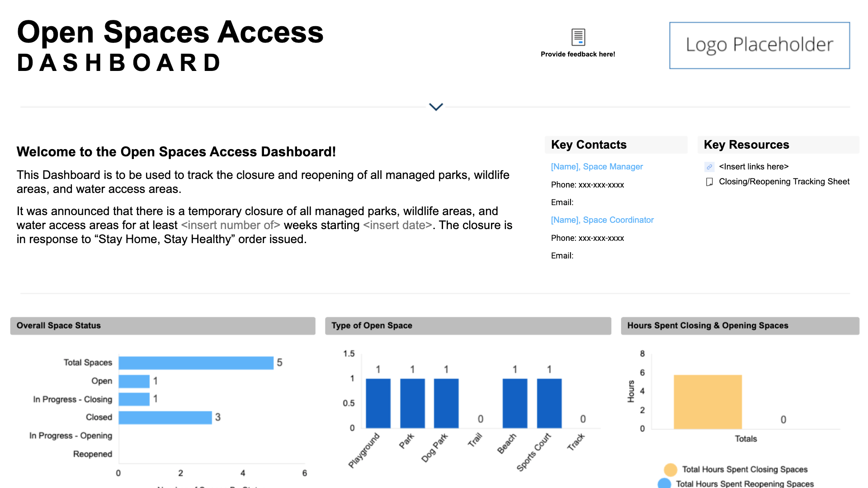Click the 'In Progress - Opening' axis label

tap(71, 436)
